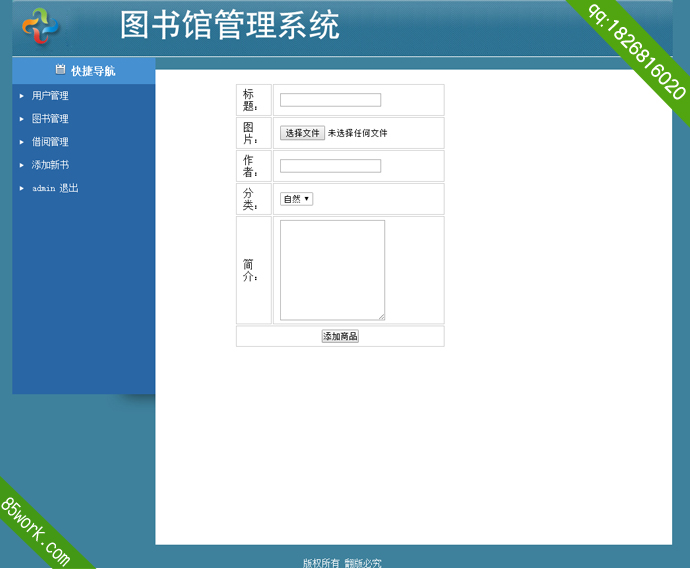Click the 版权所有 翻版必究 footer text

[342, 563]
